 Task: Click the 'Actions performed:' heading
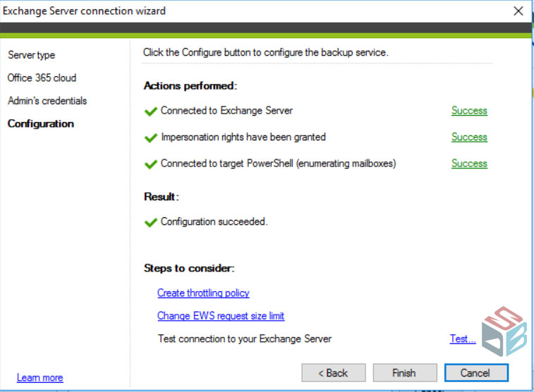(x=190, y=85)
